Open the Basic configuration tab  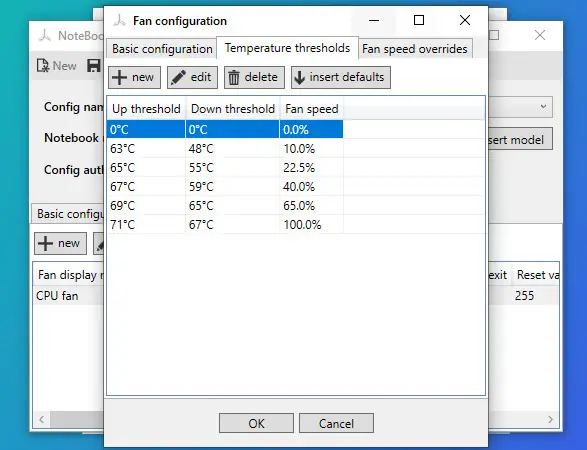162,49
